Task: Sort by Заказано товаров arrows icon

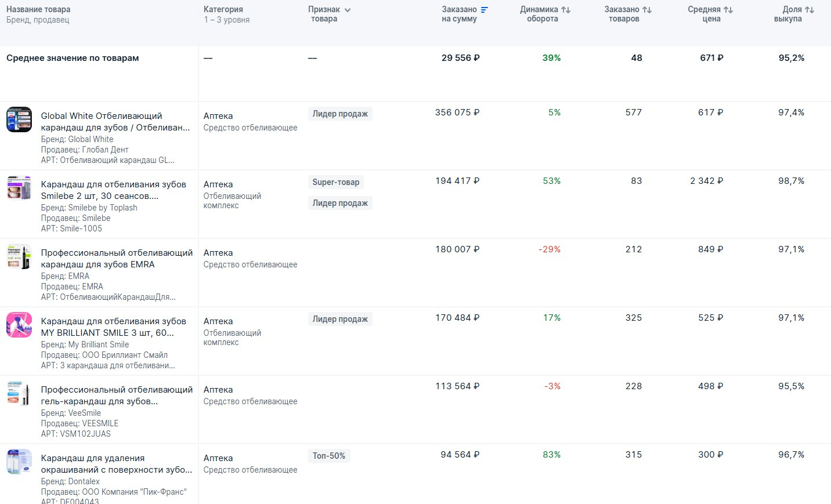Action: [x=647, y=10]
